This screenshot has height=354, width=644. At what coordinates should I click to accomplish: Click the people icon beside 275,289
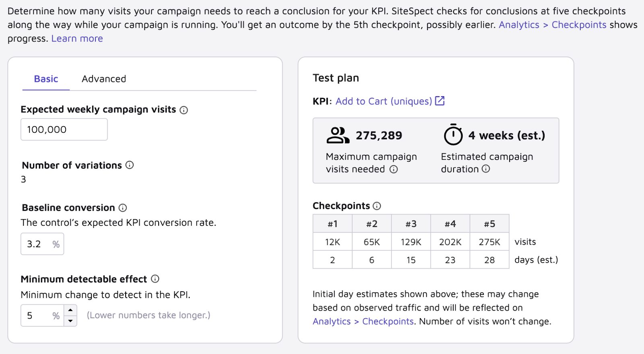tap(338, 135)
